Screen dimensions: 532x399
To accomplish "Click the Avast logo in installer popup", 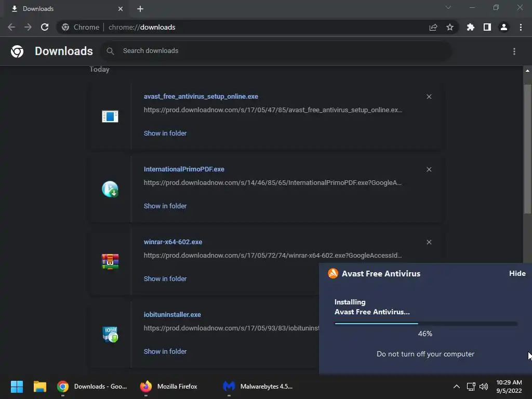I will 333,273.
